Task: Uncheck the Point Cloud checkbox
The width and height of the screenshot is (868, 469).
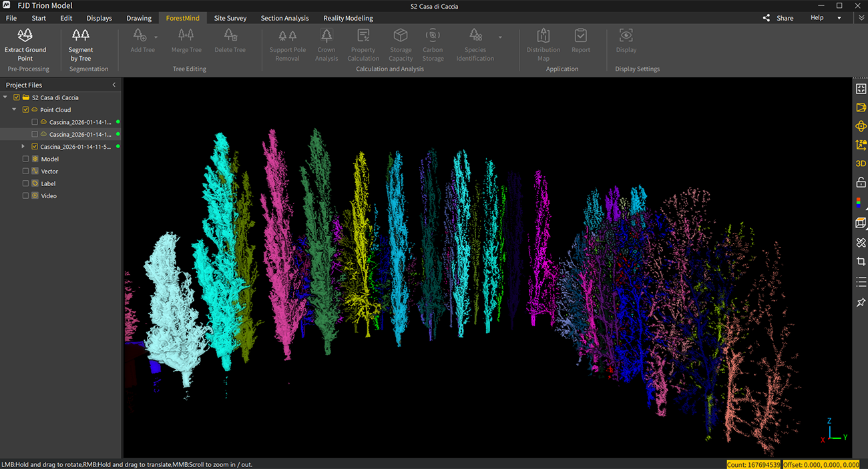Action: [x=26, y=110]
